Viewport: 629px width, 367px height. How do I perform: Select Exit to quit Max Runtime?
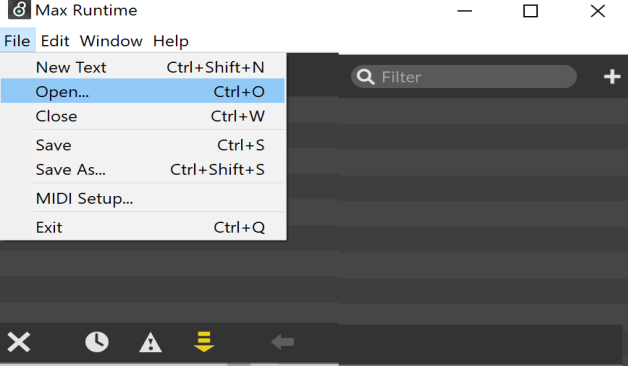pos(143,227)
